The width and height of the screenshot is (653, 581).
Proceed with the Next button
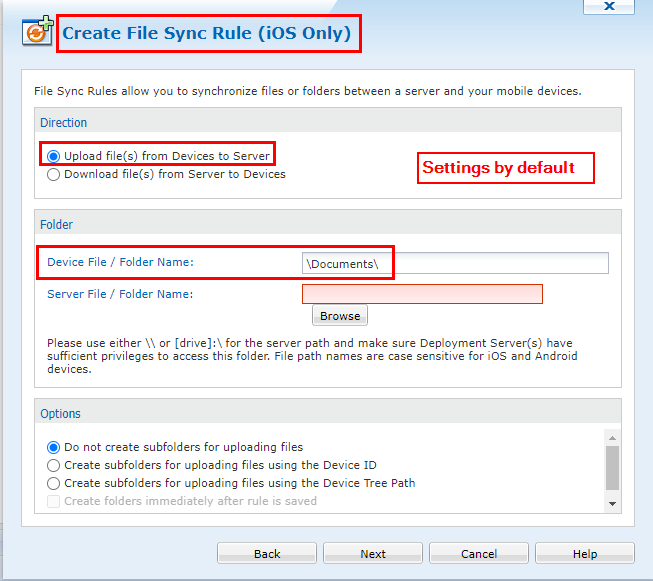pyautogui.click(x=373, y=554)
